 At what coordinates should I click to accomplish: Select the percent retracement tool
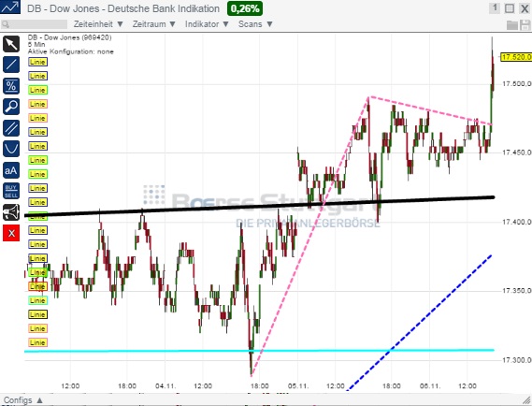[x=11, y=86]
